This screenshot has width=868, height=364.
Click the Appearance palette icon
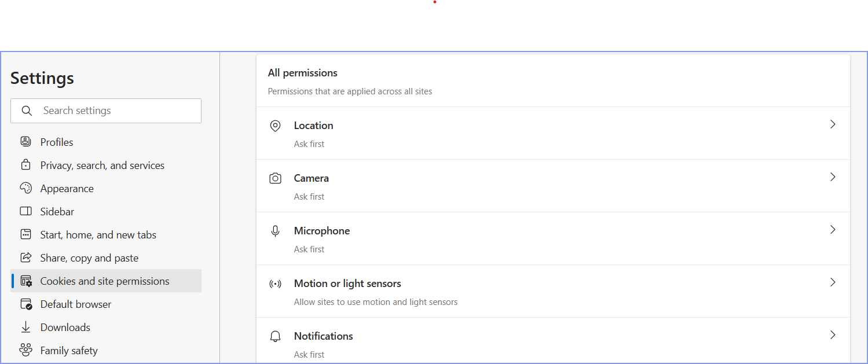click(25, 187)
